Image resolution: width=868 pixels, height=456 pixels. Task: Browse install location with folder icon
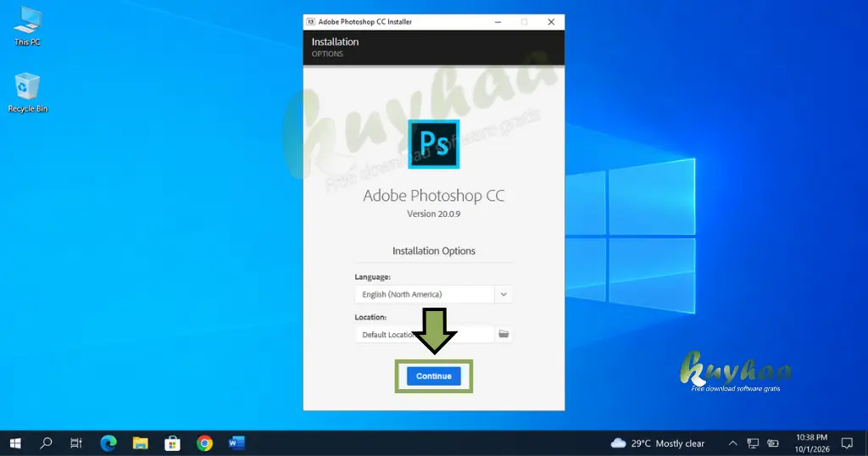504,334
